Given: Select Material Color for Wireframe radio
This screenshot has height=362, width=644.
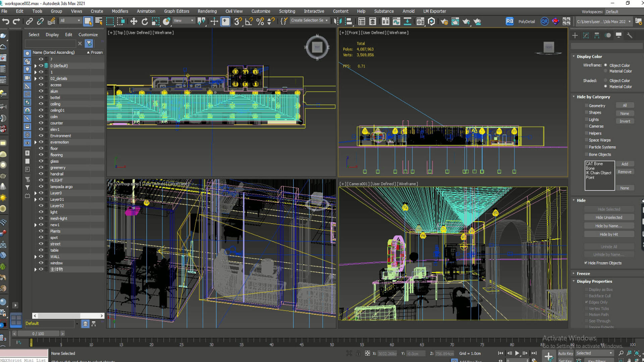Looking at the screenshot, I should 605,71.
